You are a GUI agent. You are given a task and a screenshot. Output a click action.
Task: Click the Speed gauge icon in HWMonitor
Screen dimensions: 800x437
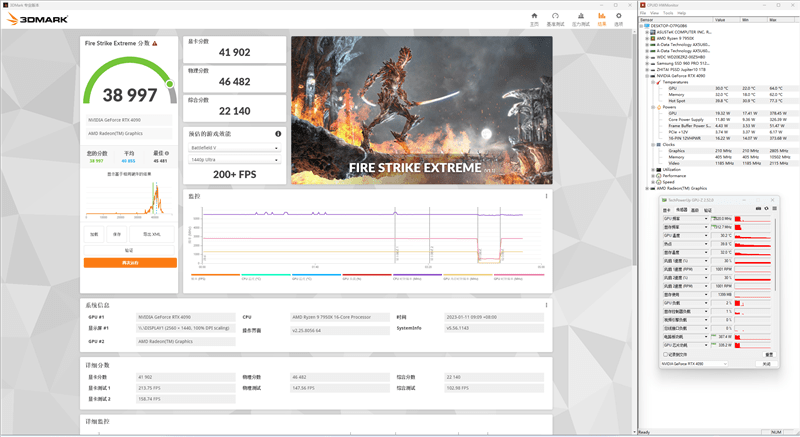tap(659, 182)
